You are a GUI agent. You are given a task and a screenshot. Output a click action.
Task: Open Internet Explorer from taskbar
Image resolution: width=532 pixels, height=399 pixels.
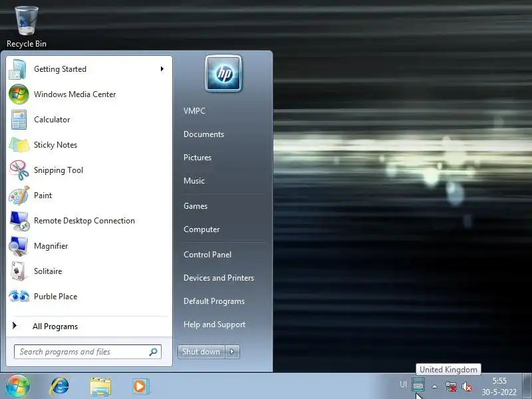(60, 386)
